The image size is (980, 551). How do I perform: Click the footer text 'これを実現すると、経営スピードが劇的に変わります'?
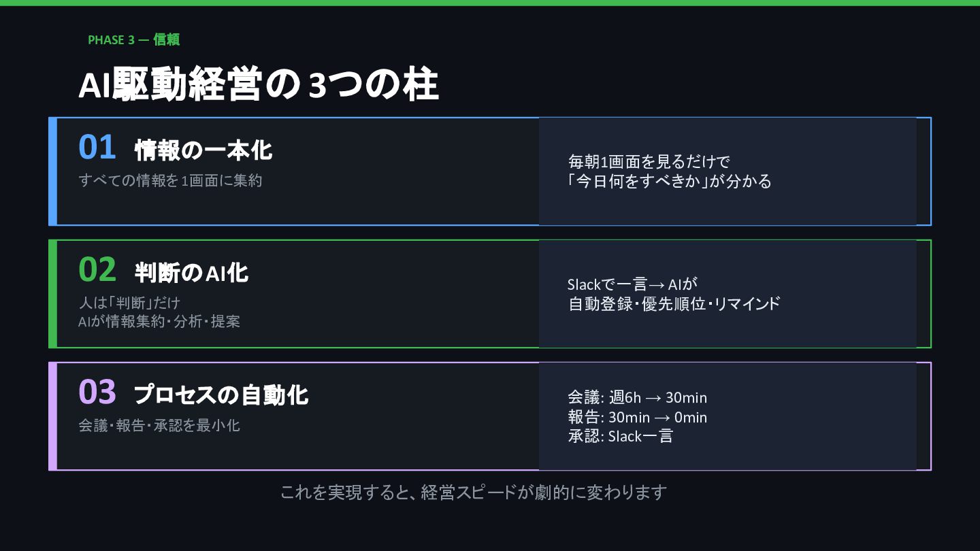473,492
